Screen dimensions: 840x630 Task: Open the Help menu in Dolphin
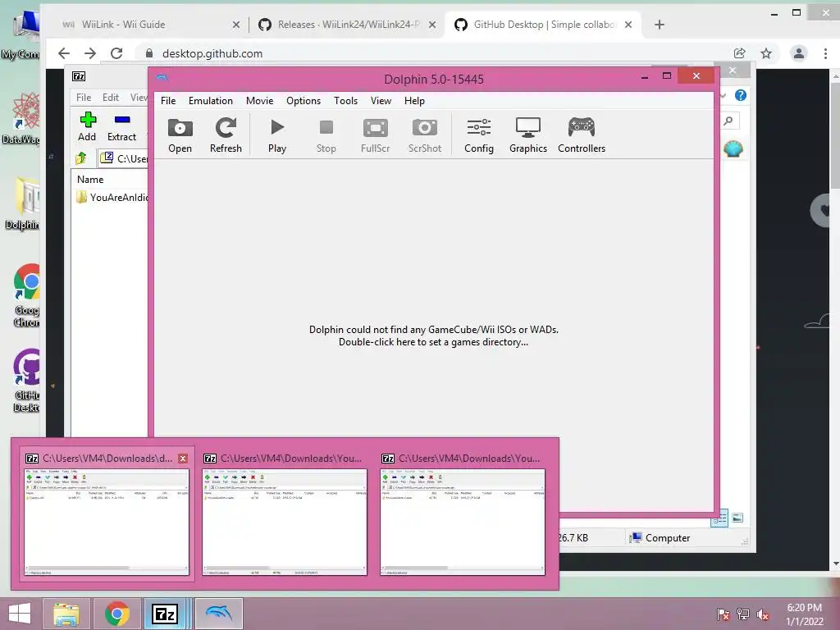pyautogui.click(x=414, y=101)
